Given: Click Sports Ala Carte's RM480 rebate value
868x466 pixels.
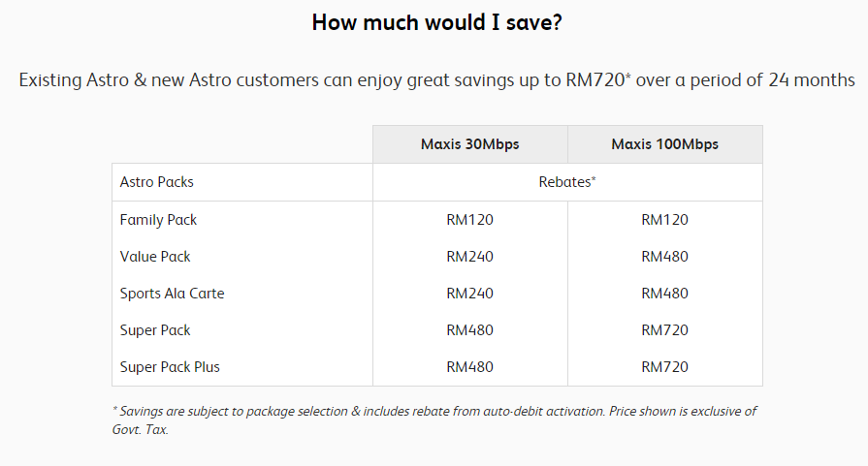Looking at the screenshot, I should point(665,294).
